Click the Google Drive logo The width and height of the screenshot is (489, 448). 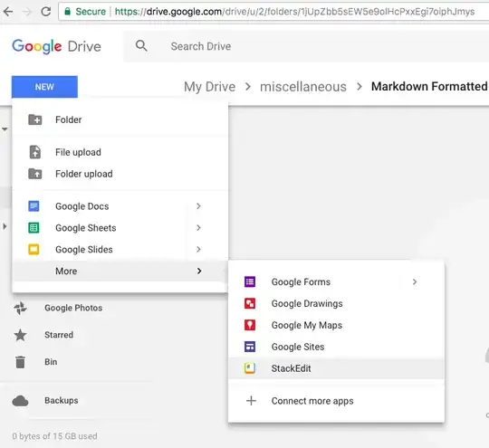pos(56,46)
